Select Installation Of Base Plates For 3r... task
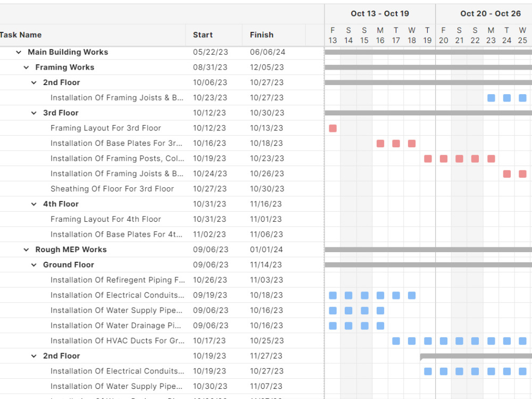532x399 pixels. 117,144
